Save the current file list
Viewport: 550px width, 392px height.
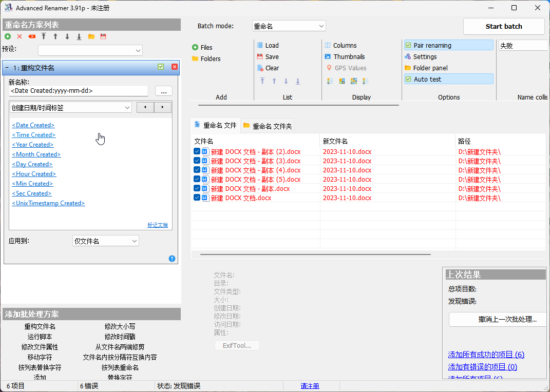coord(268,56)
